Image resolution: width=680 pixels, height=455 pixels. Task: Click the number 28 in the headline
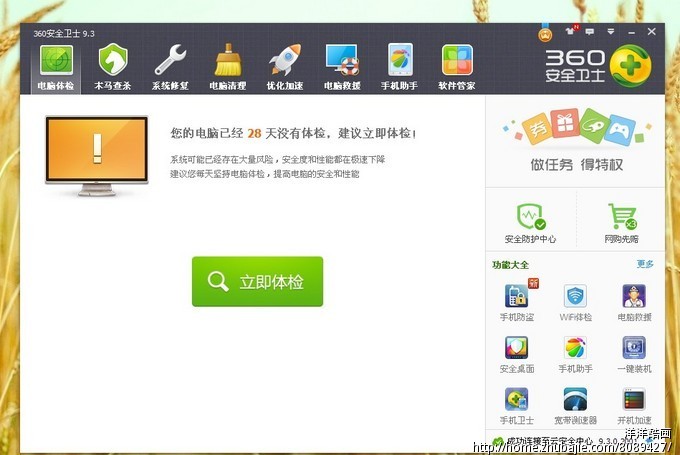[254, 133]
